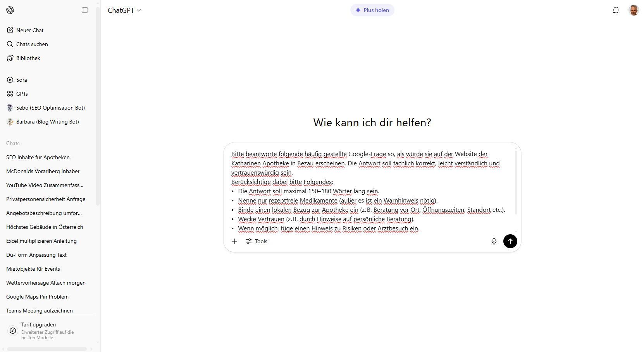Click the sidebar horizontal scrollbar
Screen dimensions: 644x352
click(47, 349)
